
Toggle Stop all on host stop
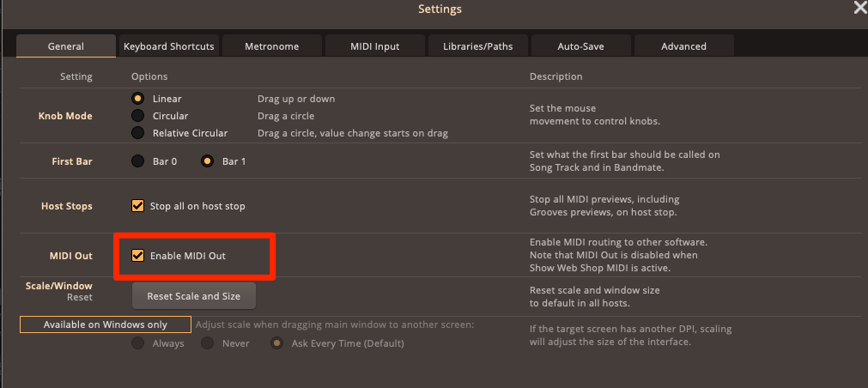pos(137,206)
